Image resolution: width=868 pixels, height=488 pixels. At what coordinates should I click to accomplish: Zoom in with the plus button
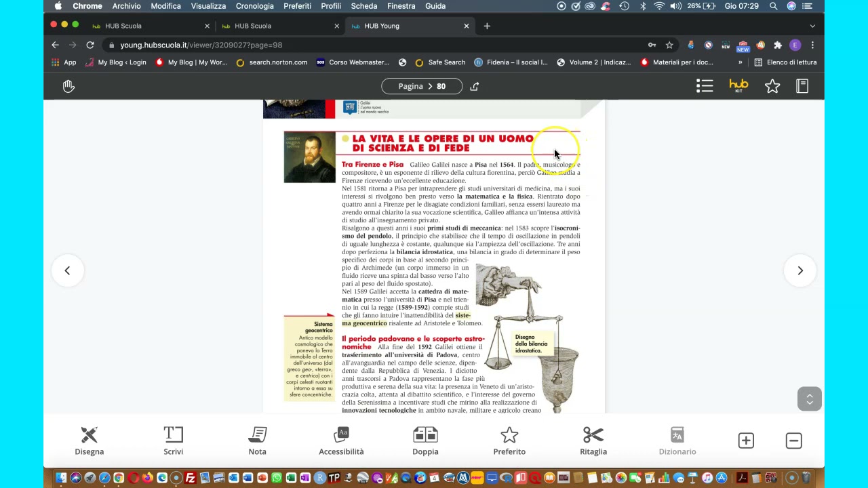pos(746,441)
